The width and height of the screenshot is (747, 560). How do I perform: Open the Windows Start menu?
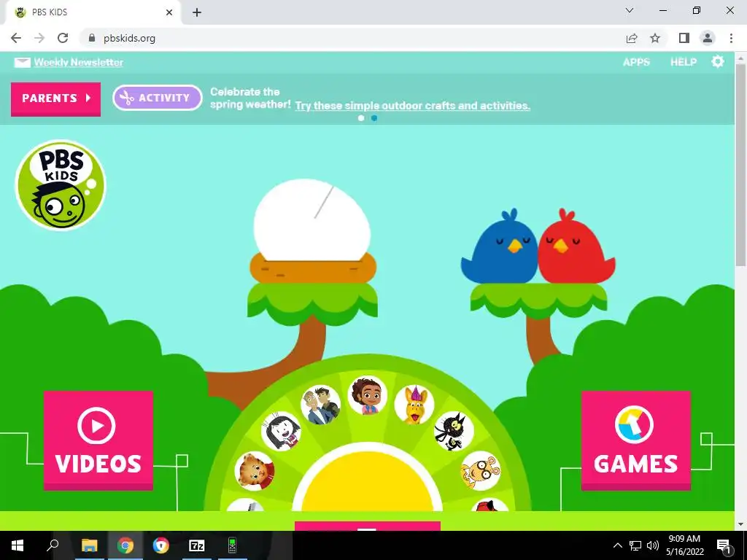tap(18, 545)
